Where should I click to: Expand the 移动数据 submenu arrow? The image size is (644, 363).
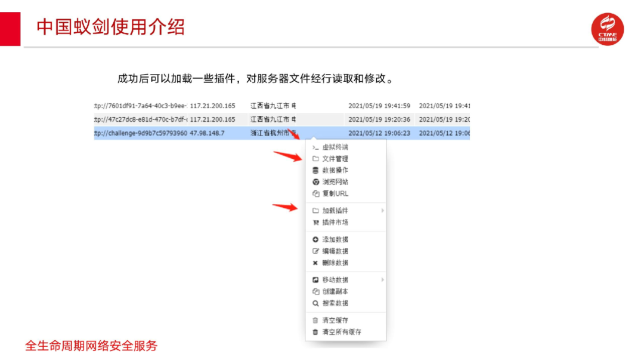click(x=382, y=280)
